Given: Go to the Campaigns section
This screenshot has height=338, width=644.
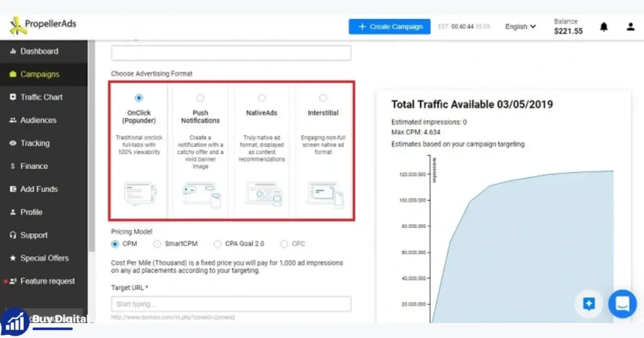Looking at the screenshot, I should click(x=43, y=74).
